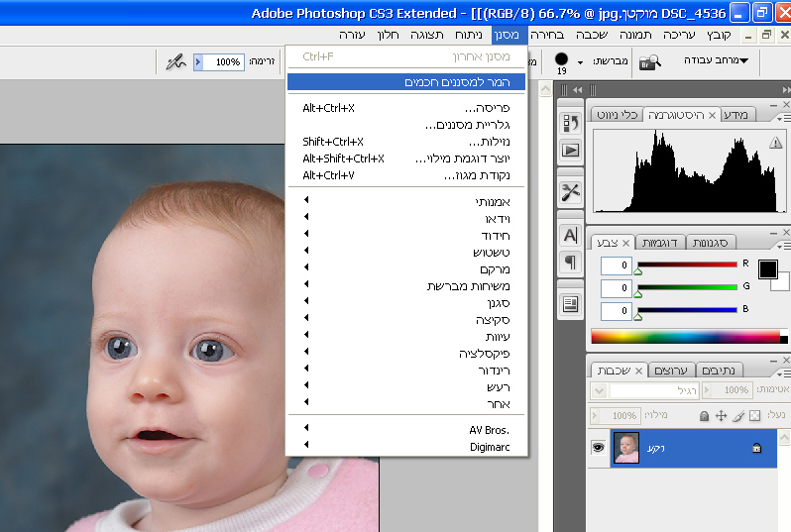Click the histogram warning triangle icon
Screen dimensions: 791x532
pyautogui.click(x=775, y=142)
